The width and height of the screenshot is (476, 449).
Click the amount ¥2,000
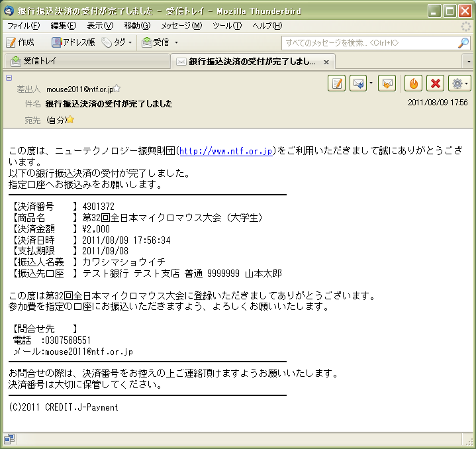96,229
